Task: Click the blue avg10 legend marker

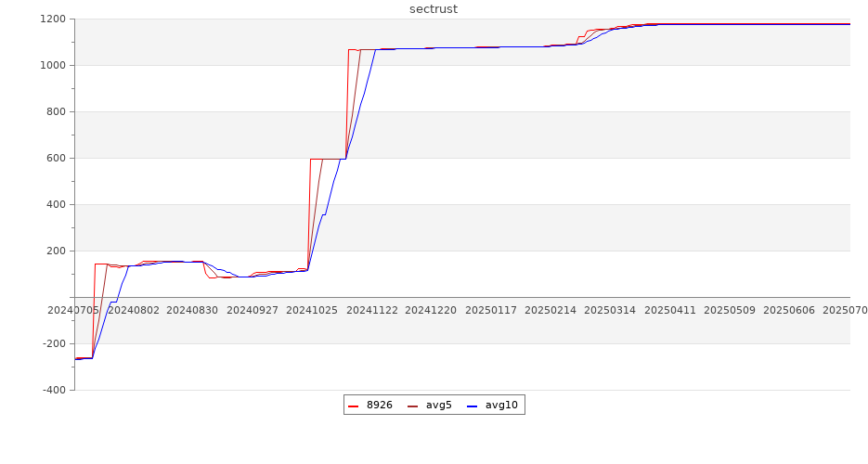Action: [472, 406]
